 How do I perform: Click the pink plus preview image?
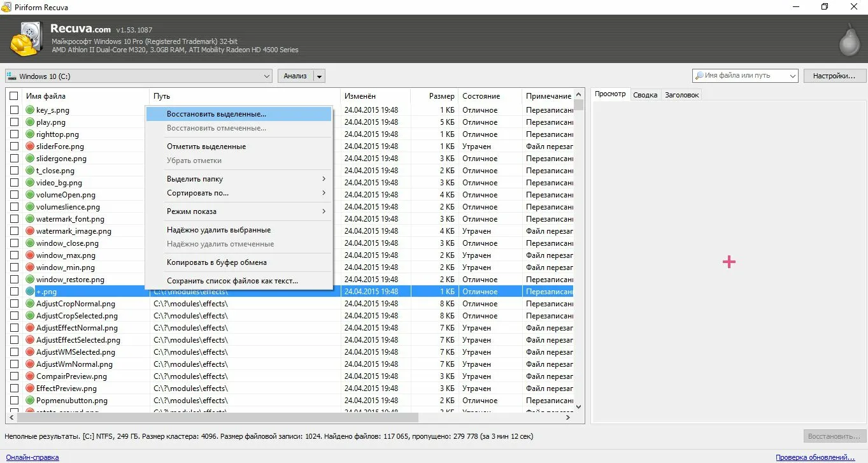point(729,262)
